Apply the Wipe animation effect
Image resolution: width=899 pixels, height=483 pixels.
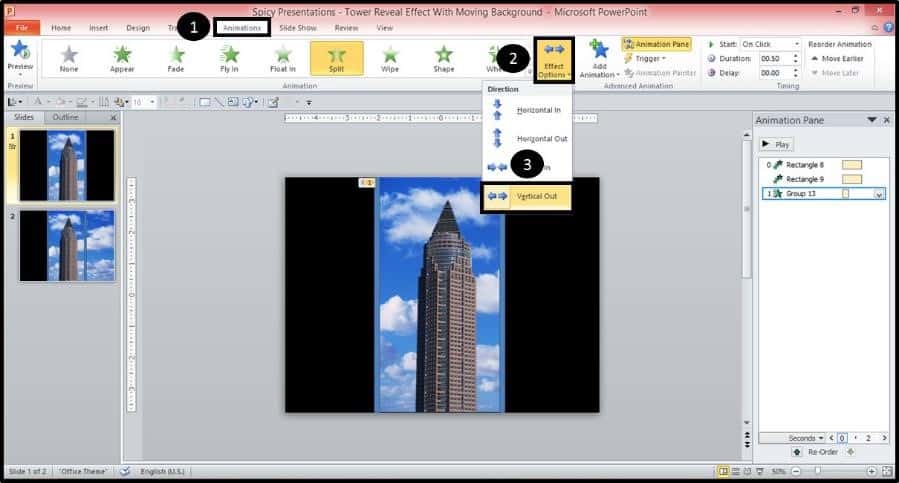coord(390,59)
